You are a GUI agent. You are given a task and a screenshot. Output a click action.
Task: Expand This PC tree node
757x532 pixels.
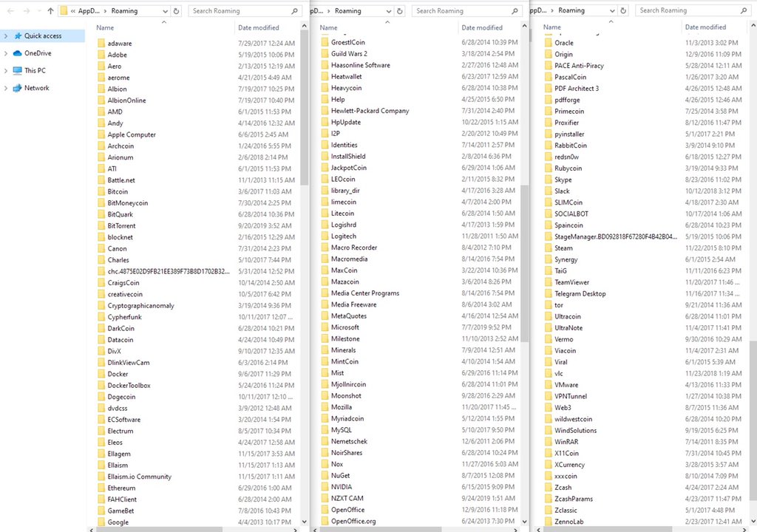(6, 70)
